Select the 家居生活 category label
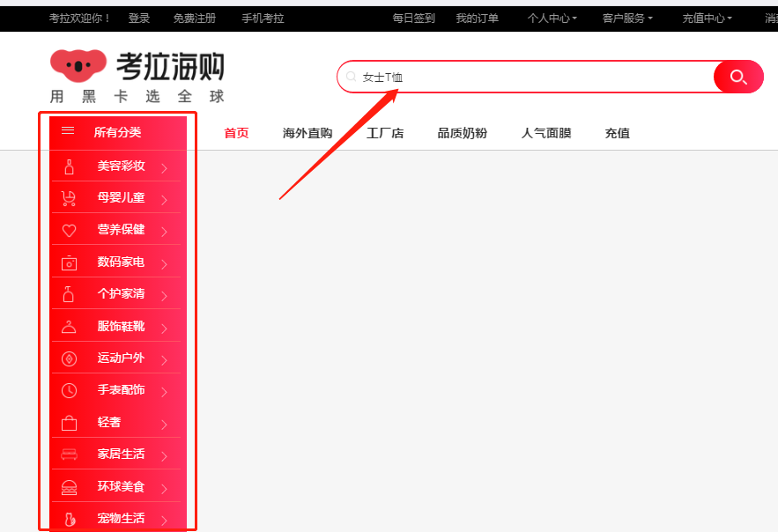778x532 pixels. point(121,454)
